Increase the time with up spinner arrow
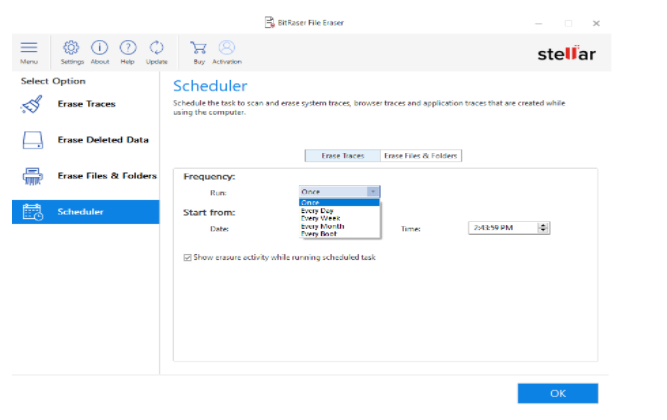 [543, 225]
